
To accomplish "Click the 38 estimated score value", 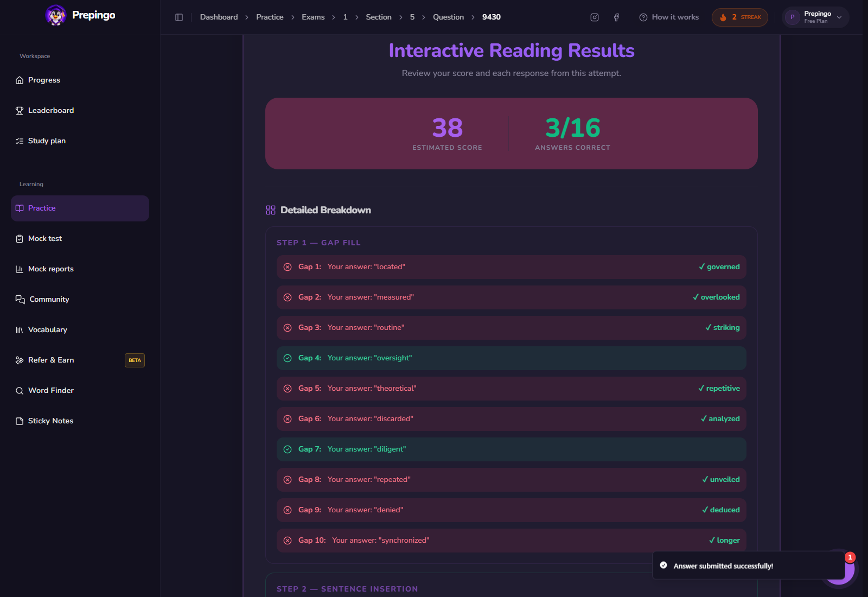I will pos(448,128).
